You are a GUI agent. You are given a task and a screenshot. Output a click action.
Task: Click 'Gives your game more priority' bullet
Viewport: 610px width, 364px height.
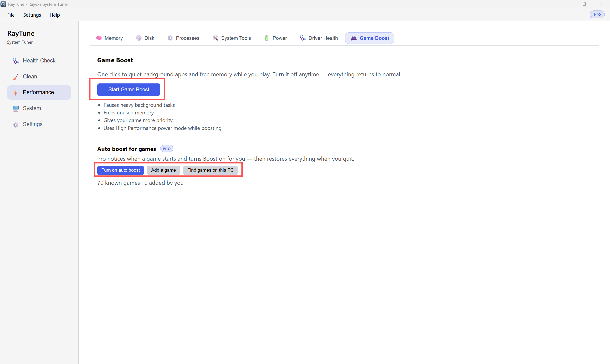pyautogui.click(x=138, y=120)
